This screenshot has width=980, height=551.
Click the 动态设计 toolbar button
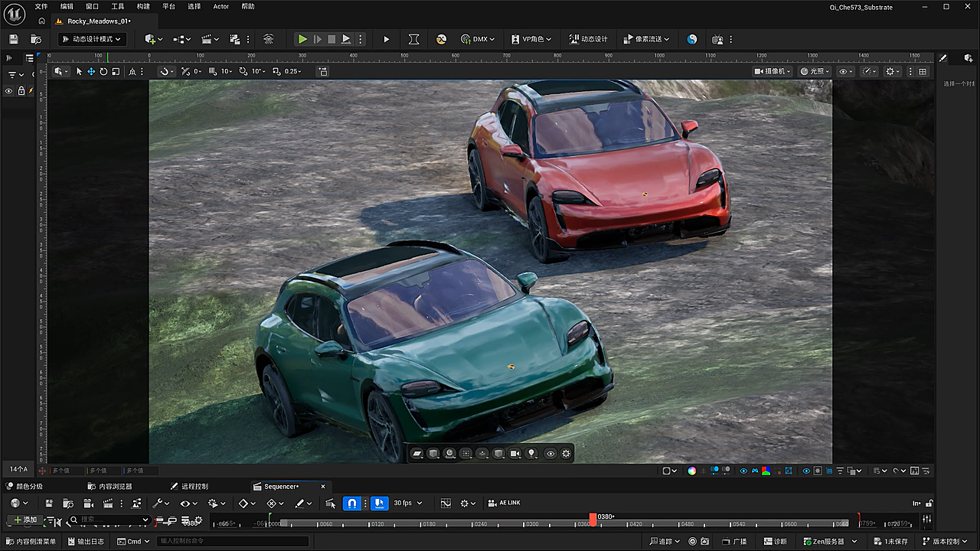[588, 39]
